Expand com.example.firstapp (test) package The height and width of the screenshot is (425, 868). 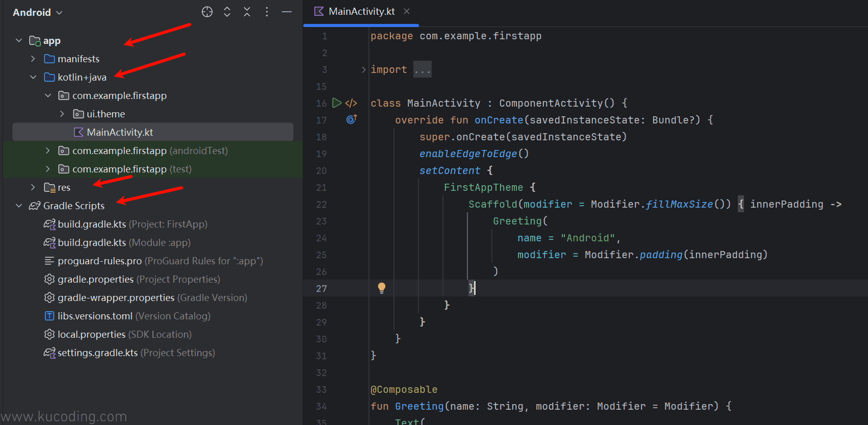coord(48,169)
